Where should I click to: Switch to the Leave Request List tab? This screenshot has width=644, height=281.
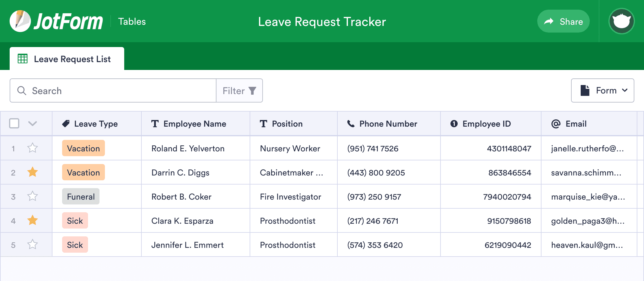pos(72,59)
